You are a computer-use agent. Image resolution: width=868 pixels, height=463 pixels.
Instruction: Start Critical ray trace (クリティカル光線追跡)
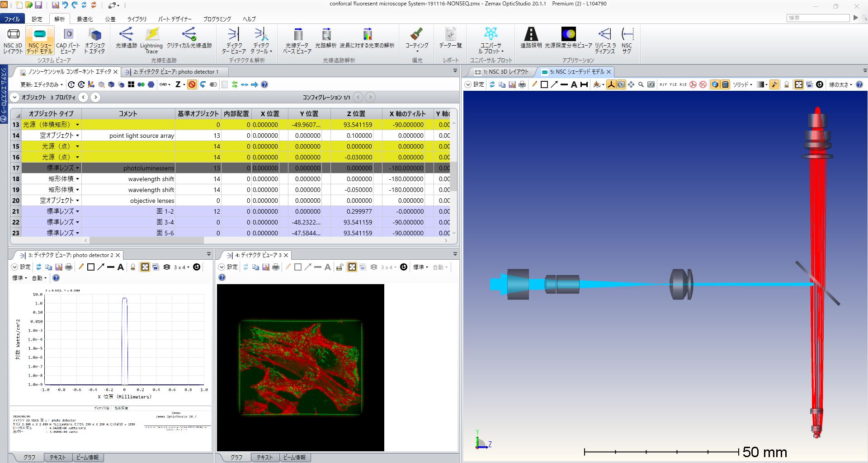coord(189,38)
